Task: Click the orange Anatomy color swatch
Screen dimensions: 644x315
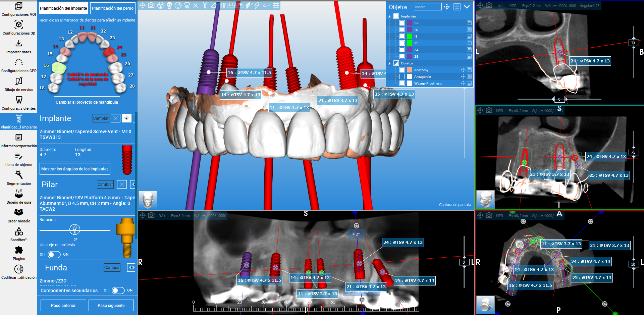Action: 410,70
